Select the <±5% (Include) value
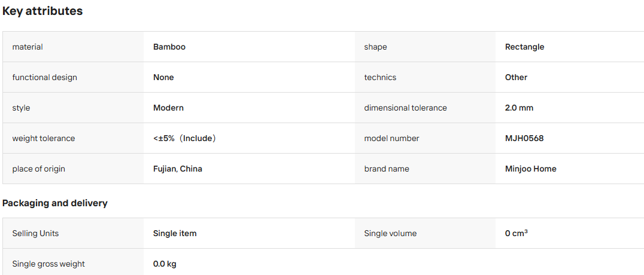Screen dimensions: 644x275 click(x=184, y=138)
